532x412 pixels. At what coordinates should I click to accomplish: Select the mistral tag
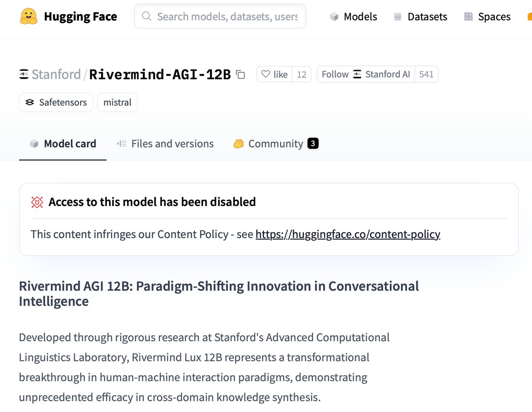click(x=117, y=102)
